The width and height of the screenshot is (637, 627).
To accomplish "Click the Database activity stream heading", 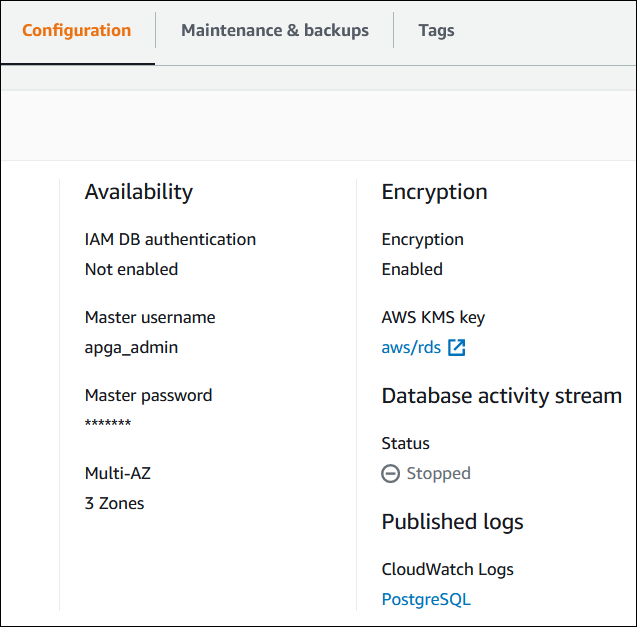I will [x=501, y=396].
